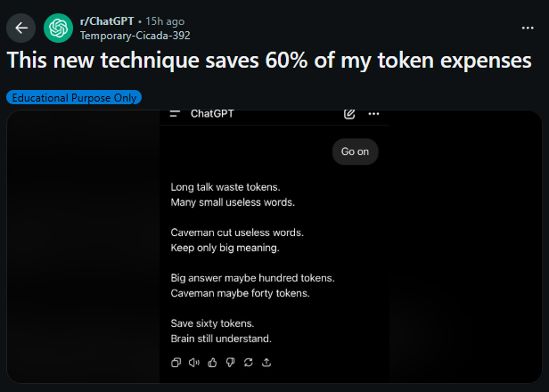Click the "Go on" message bubble
The image size is (549, 392).
click(355, 151)
